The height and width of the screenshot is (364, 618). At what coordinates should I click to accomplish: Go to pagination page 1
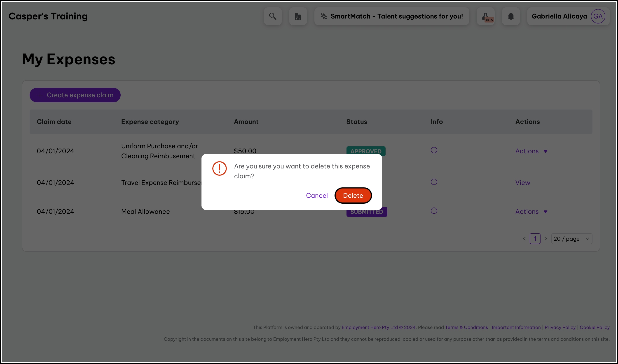[535, 239]
